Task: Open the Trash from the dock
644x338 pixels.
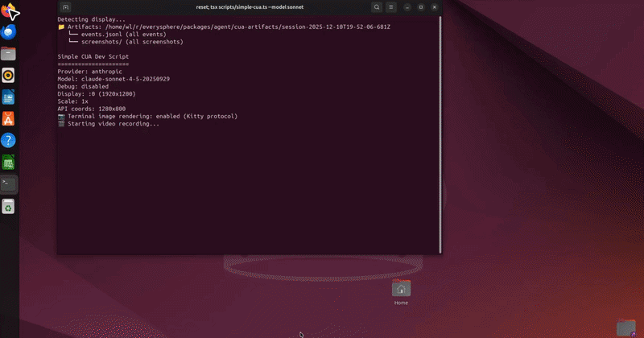Action: pos(8,206)
